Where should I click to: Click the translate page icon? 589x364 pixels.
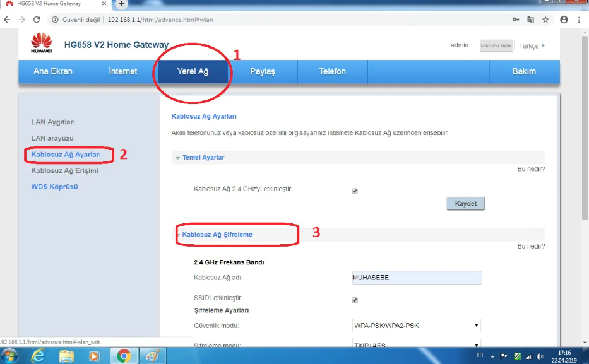click(530, 20)
